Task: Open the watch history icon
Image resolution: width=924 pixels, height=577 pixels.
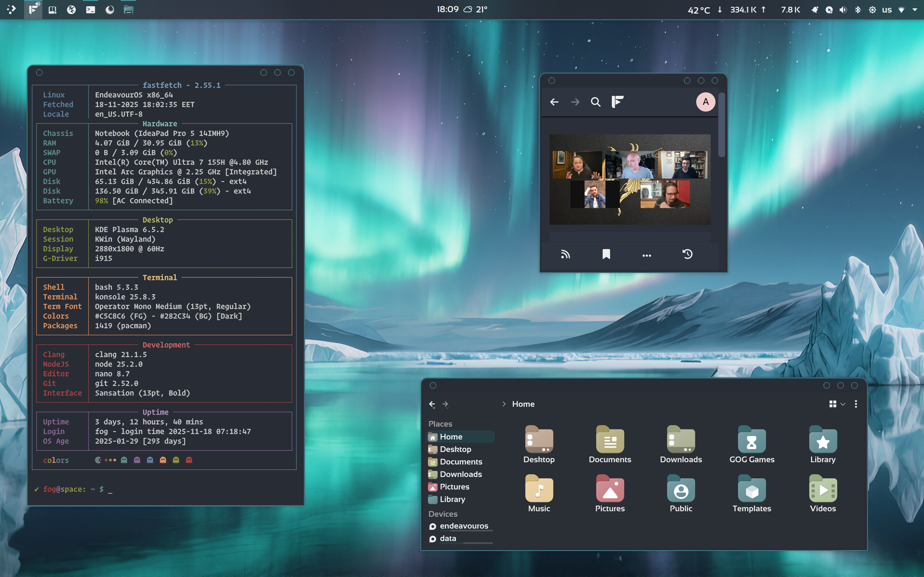Action: click(x=687, y=255)
